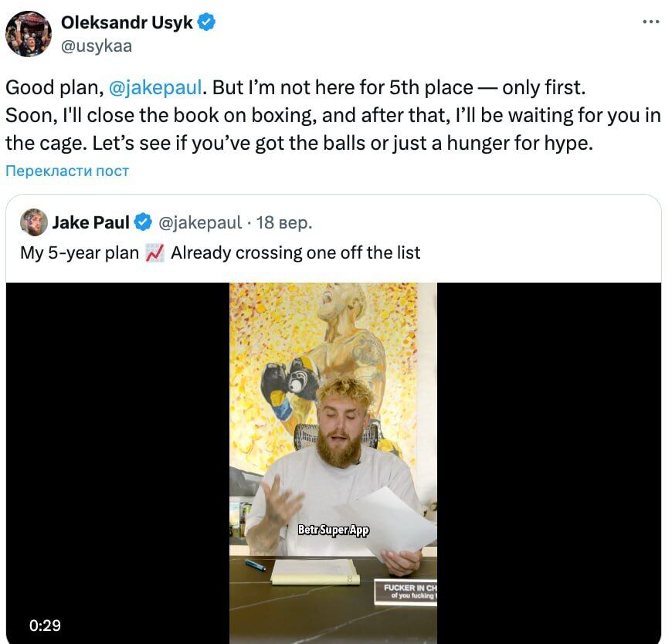Open the @jakepaul handle in quoted post
672x644 pixels.
200,223
